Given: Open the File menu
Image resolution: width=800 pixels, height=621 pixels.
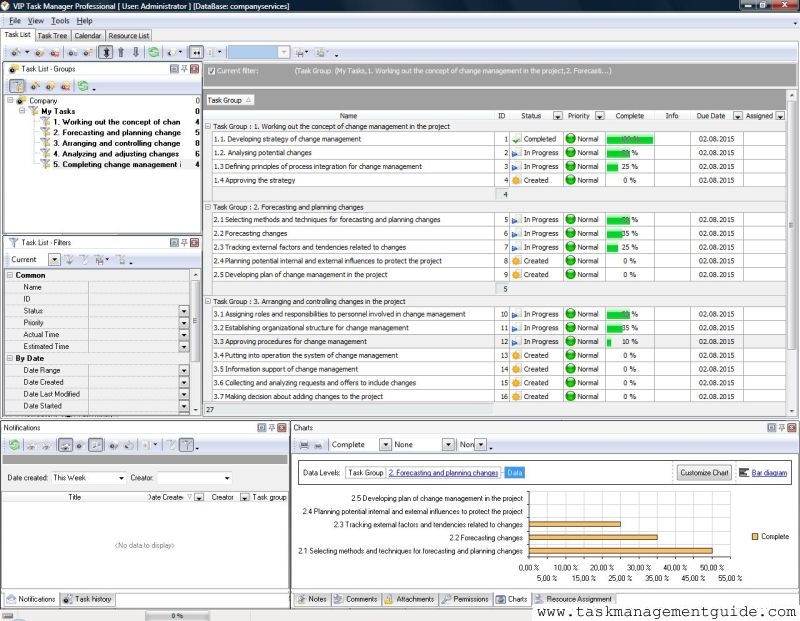Looking at the screenshot, I should coord(15,21).
